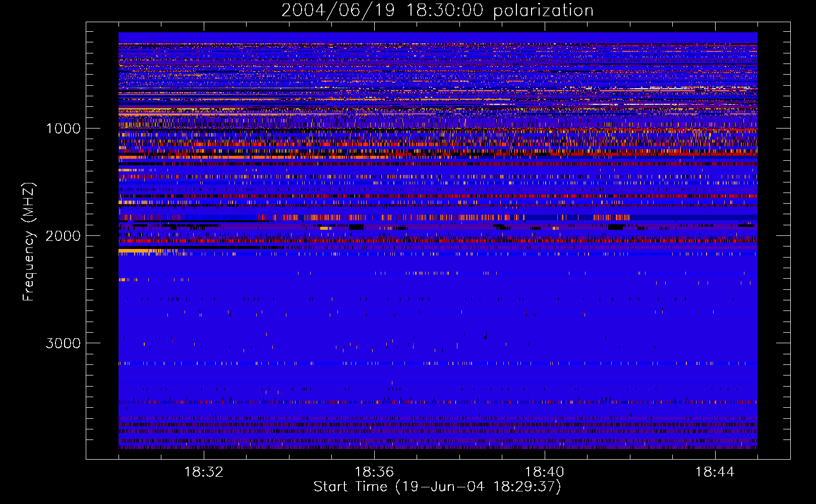Click the 2000 frequency tick label
The height and width of the screenshot is (504, 816).
coord(63,236)
